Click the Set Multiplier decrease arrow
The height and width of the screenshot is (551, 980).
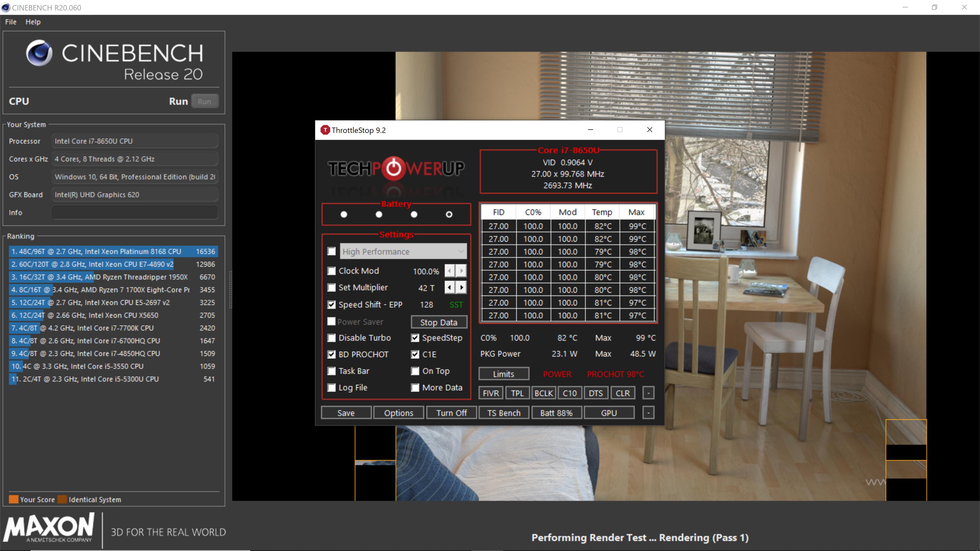[450, 287]
